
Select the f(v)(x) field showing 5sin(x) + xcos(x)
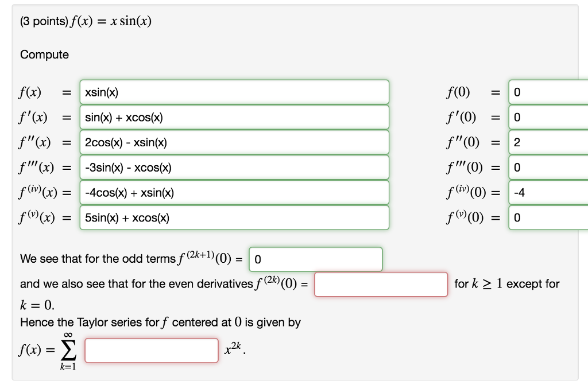click(234, 217)
